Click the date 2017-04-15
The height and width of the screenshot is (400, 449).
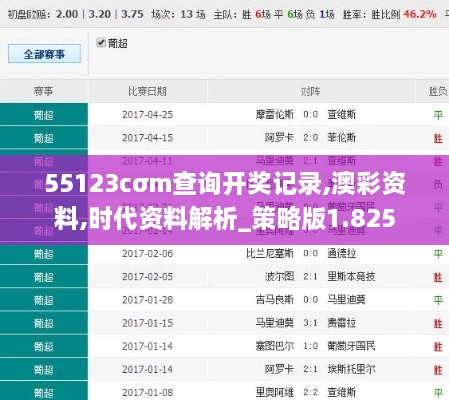point(147,138)
